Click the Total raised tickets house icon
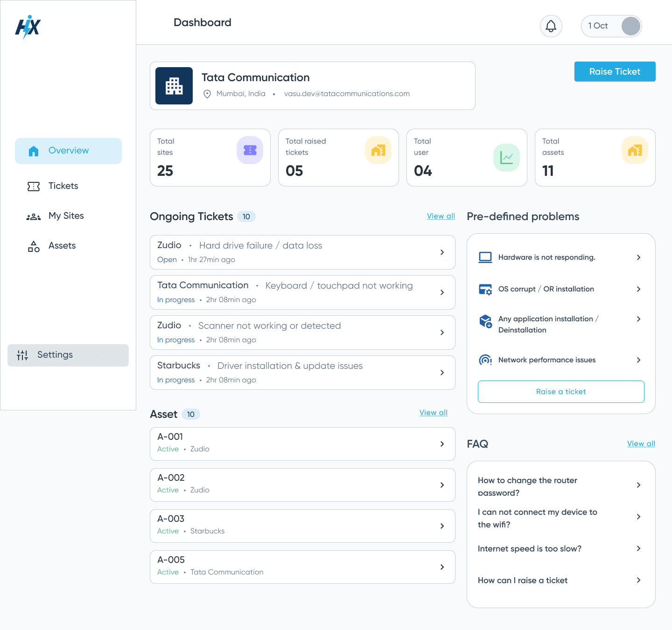This screenshot has height=630, width=672. [x=378, y=150]
